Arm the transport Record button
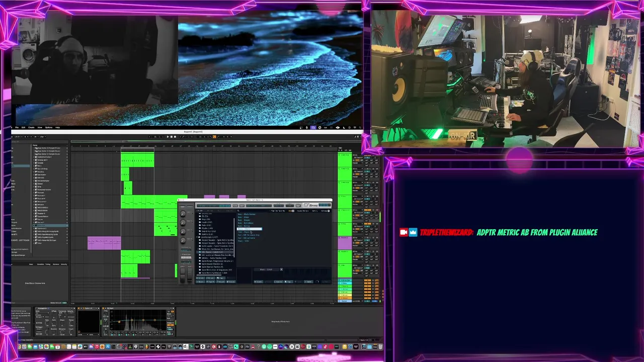 175,137
